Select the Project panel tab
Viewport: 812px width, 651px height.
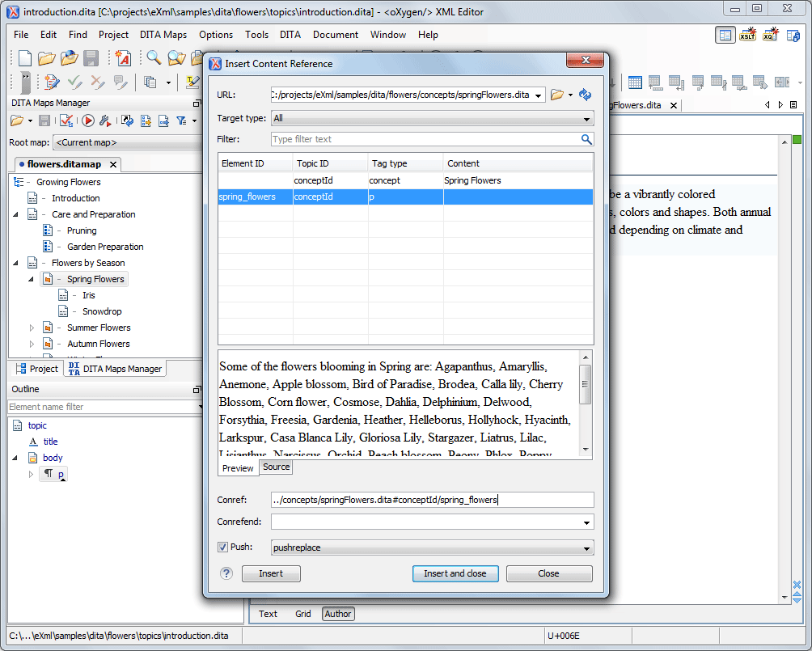(36, 369)
